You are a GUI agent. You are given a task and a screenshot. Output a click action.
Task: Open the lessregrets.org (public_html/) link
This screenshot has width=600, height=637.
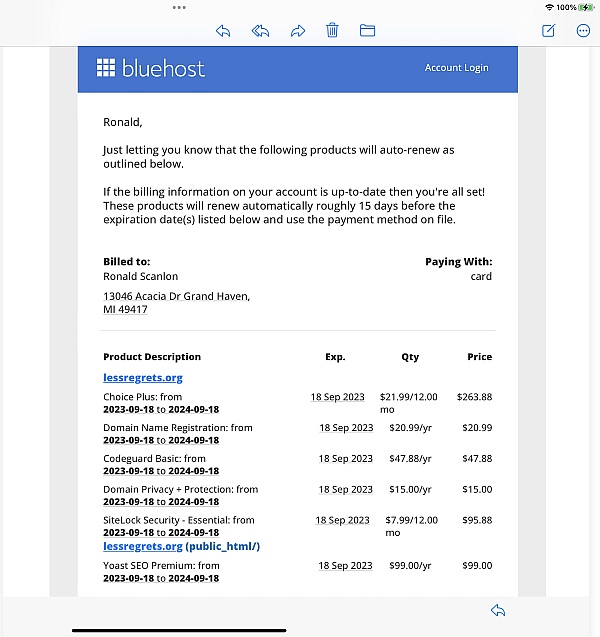click(x=181, y=547)
